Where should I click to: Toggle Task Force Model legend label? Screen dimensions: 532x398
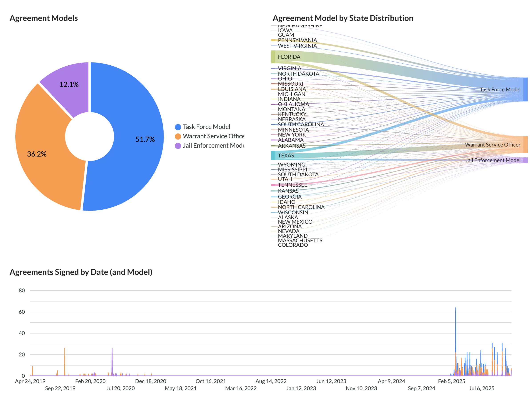(206, 127)
